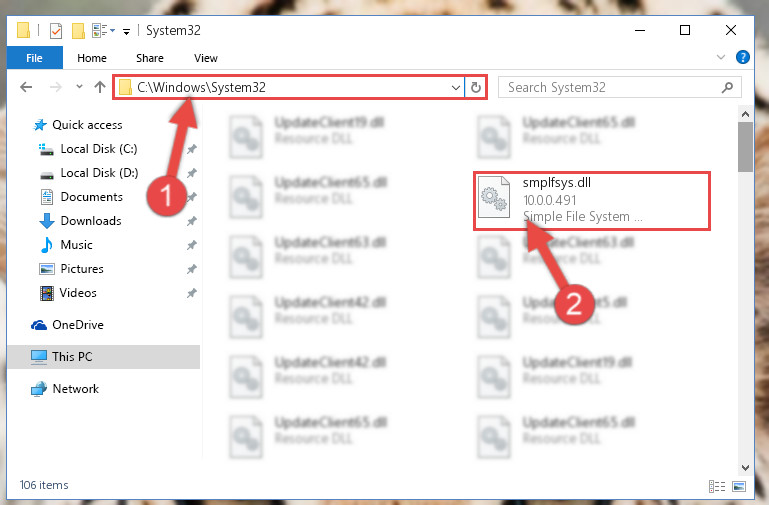This screenshot has height=505, width=769.
Task: Click inside the Search System32 field
Action: pos(613,88)
